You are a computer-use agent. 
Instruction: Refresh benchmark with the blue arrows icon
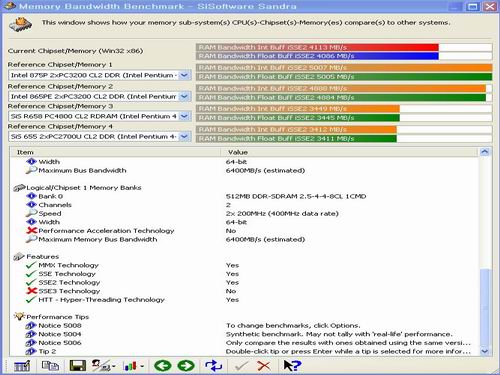pyautogui.click(x=213, y=366)
